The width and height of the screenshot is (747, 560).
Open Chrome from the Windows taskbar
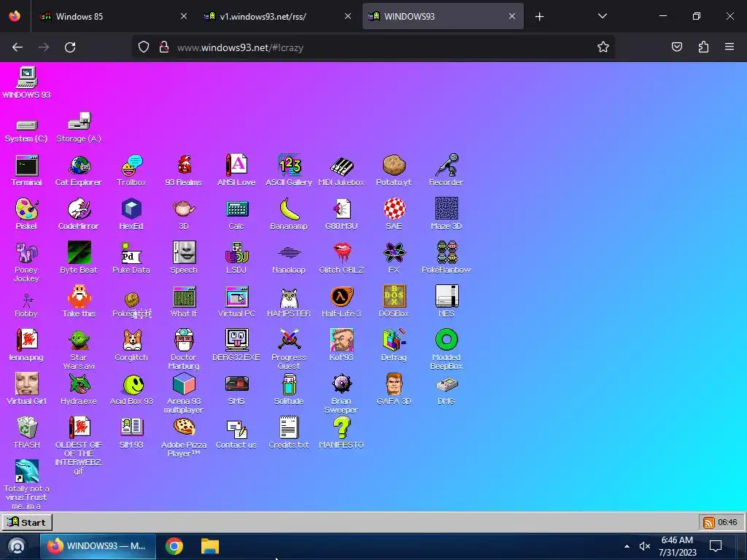coord(174,546)
